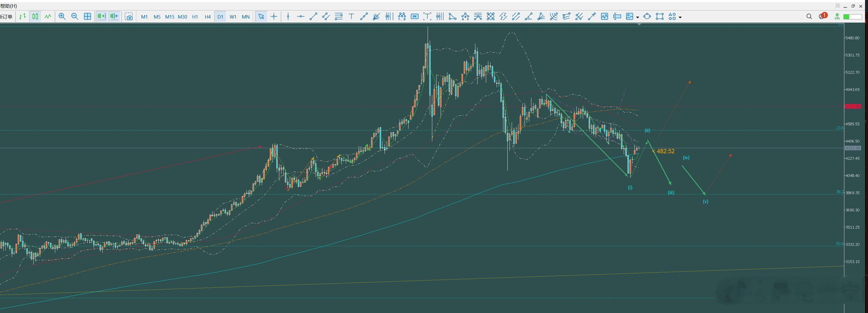Image resolution: width=868 pixels, height=313 pixels.
Task: Expand the bitmap image tool dropdown
Action: tap(637, 17)
